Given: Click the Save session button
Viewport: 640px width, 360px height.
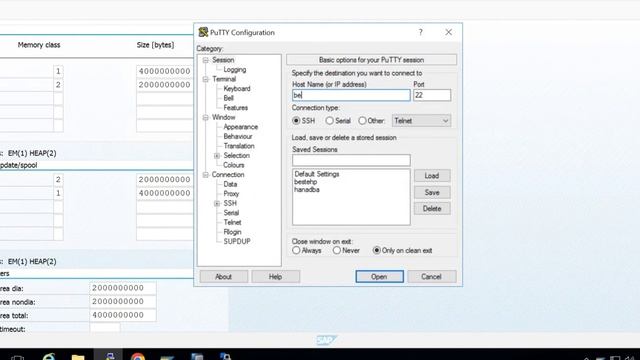Looking at the screenshot, I should tap(432, 193).
